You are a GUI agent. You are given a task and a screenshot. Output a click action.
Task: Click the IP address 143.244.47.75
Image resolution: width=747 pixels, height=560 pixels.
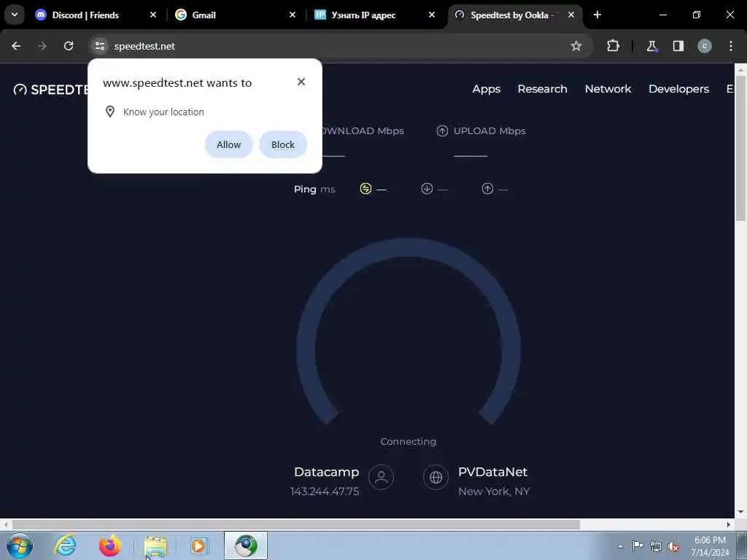[x=325, y=491]
